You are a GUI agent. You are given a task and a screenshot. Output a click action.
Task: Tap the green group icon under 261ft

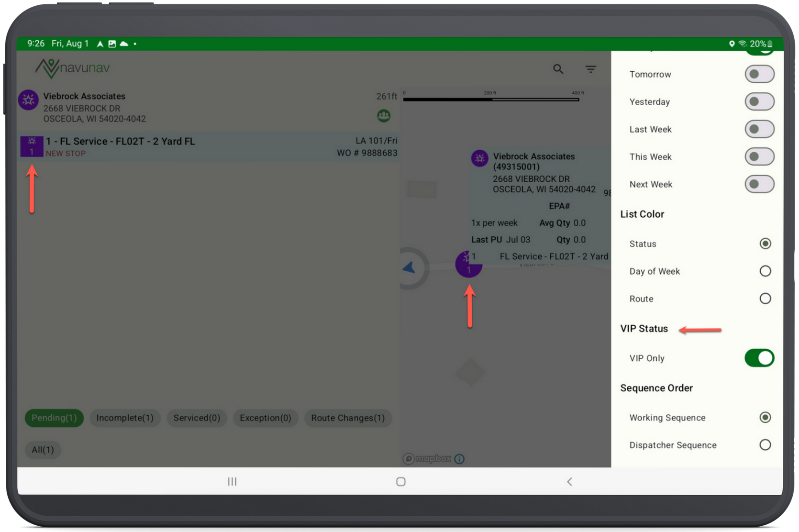tap(384, 116)
